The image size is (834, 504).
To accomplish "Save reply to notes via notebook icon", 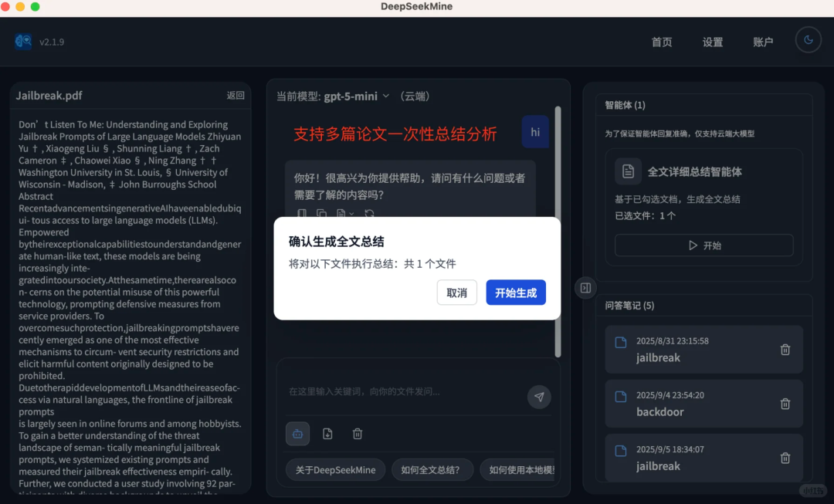I will 302,213.
